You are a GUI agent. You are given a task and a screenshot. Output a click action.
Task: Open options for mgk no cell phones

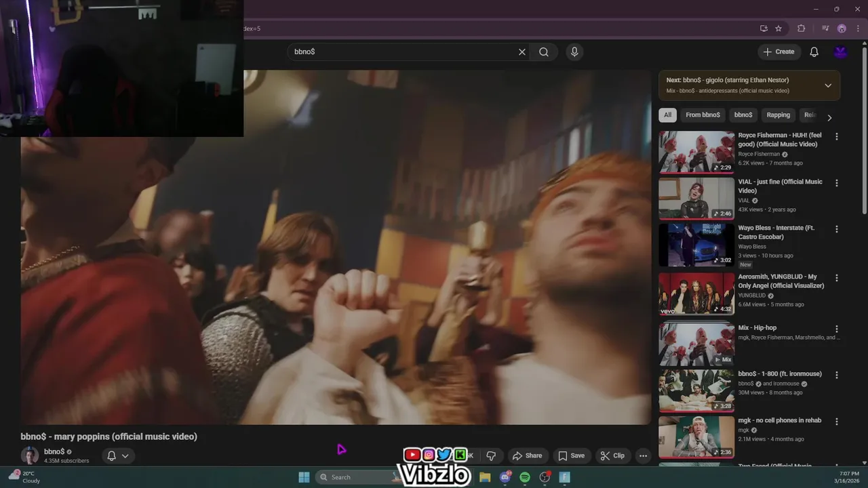[x=836, y=422]
